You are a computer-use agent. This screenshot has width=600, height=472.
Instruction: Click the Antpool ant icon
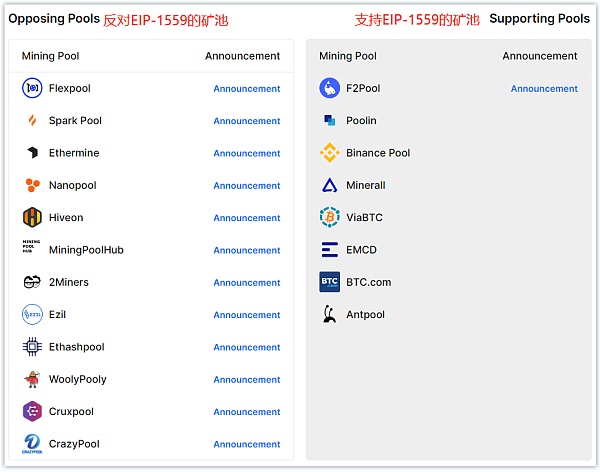tap(329, 314)
